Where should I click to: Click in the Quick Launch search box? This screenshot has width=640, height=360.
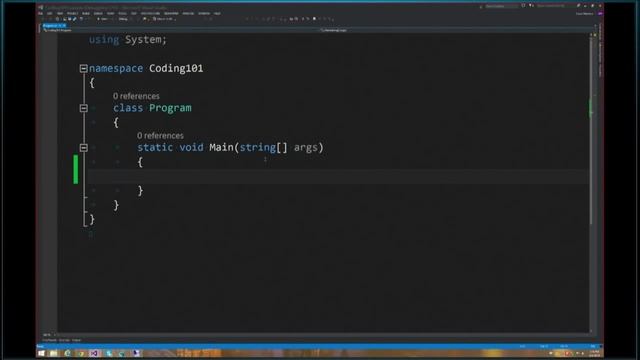pyautogui.click(x=551, y=6)
